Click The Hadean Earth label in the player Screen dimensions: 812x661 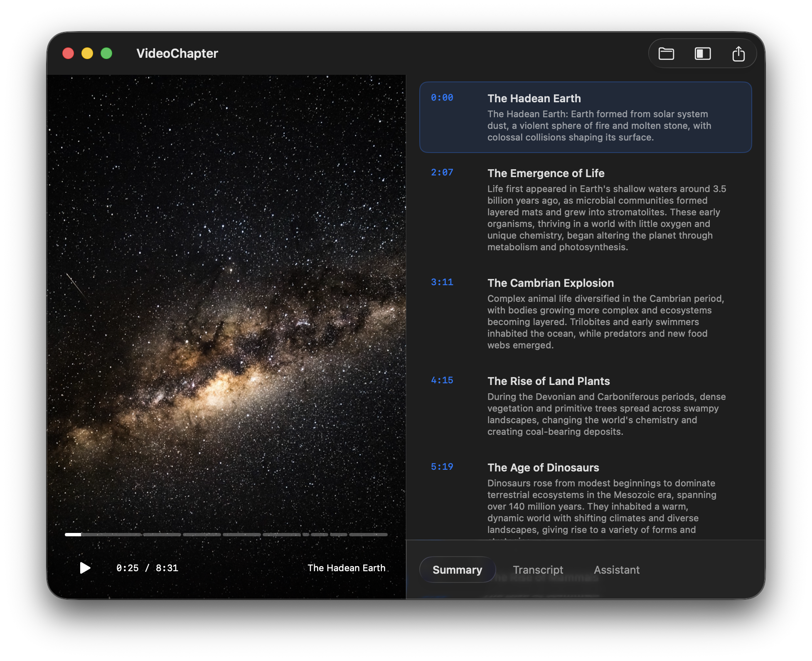click(x=347, y=568)
